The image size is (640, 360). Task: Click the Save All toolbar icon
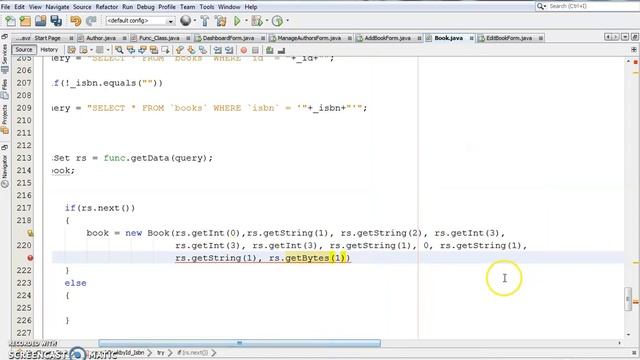(x=56, y=21)
